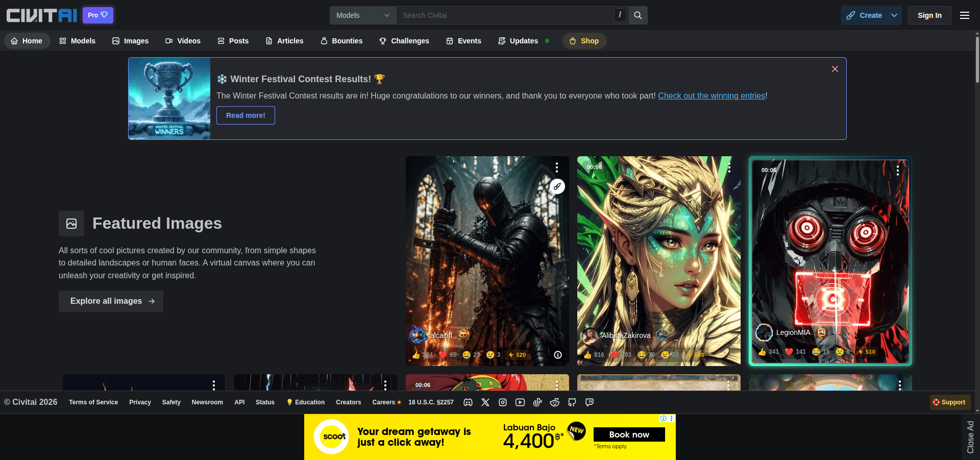The width and height of the screenshot is (980, 460).
Task: Toggle the thumbs-up reaction on alcaitiff's image
Action: (x=418, y=354)
